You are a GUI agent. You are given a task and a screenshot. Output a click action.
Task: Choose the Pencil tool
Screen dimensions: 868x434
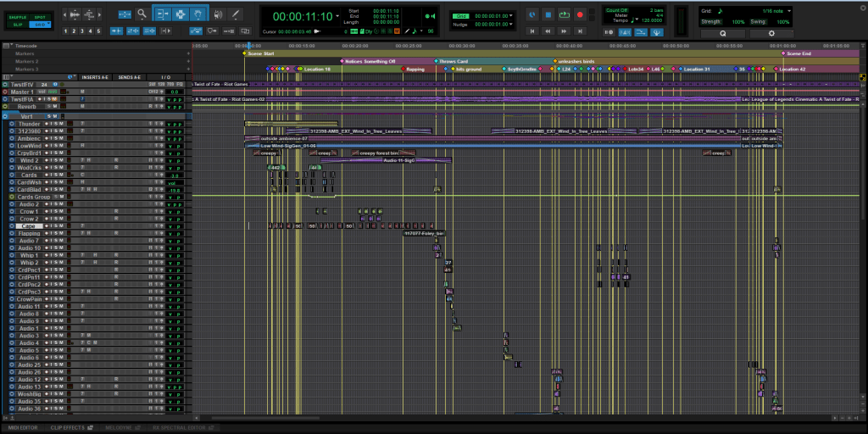(x=235, y=14)
